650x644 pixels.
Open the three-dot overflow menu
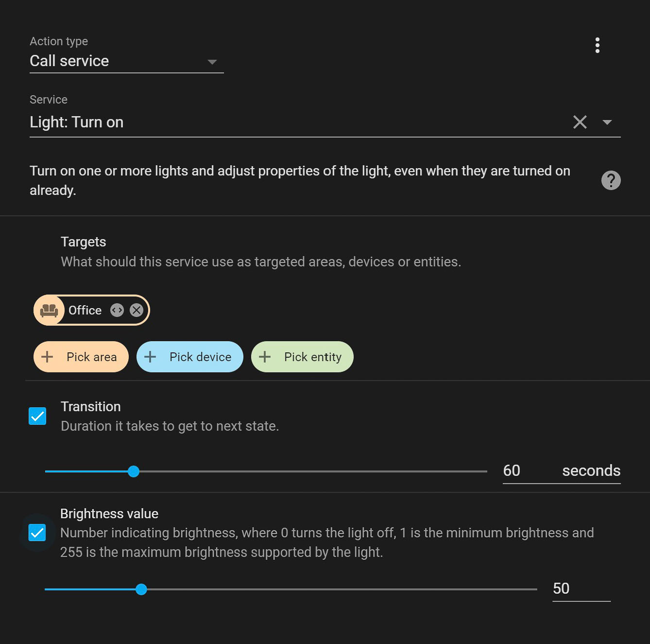[x=597, y=45]
